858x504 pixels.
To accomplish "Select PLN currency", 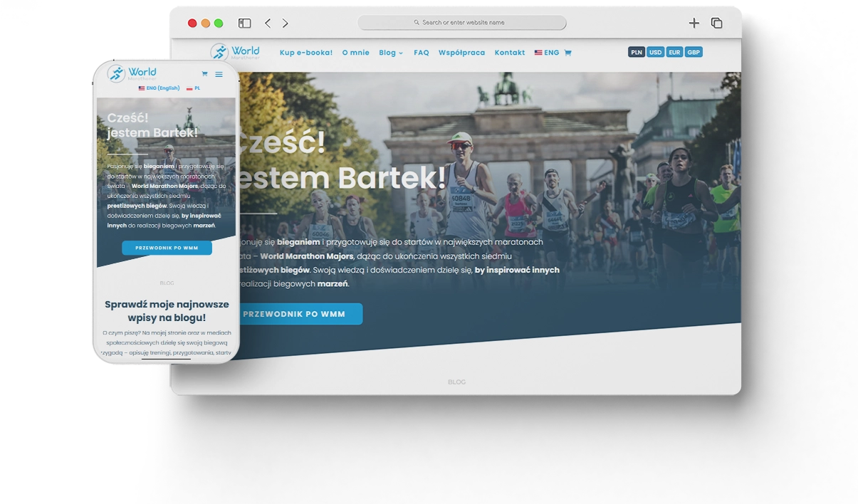I will pos(637,52).
